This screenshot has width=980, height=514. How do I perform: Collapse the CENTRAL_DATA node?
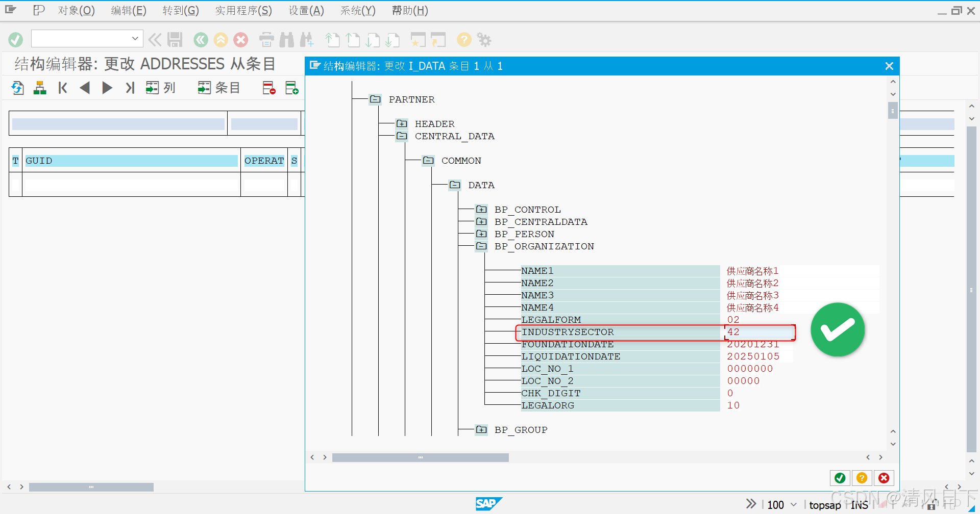(402, 136)
